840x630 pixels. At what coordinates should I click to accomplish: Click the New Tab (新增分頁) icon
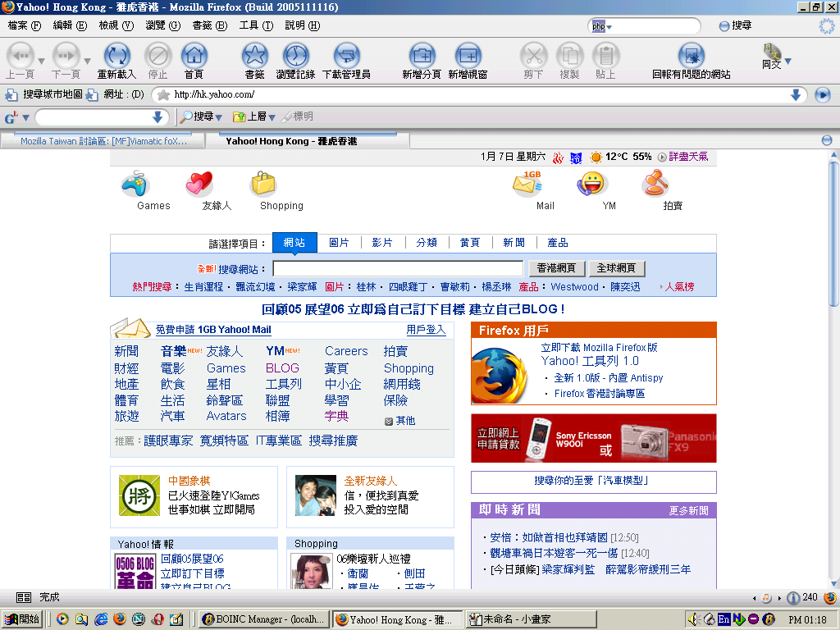point(422,57)
